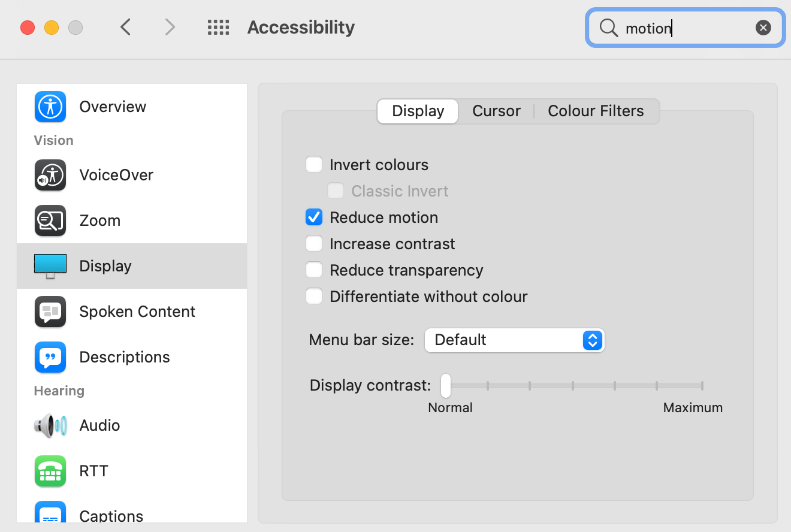Open the Menu bar size dropdown

(514, 340)
